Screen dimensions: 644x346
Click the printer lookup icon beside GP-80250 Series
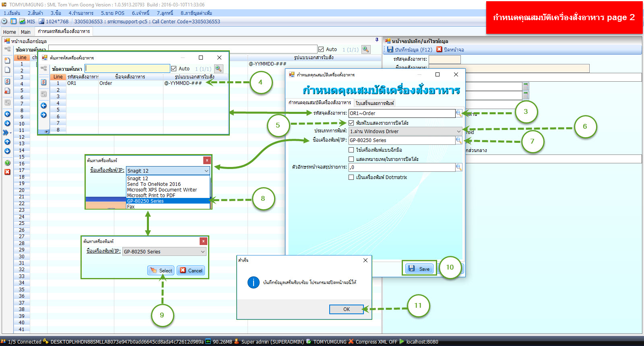click(x=458, y=140)
